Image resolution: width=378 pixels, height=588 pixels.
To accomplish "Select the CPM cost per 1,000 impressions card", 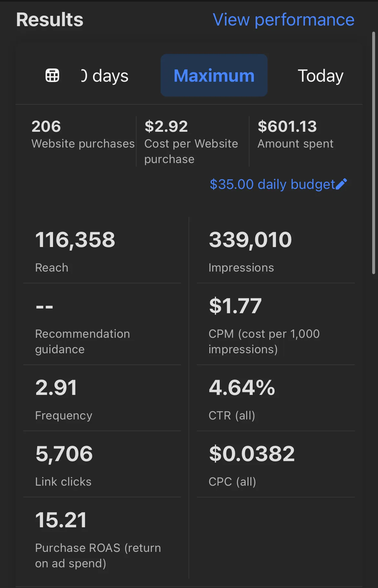I will click(x=276, y=325).
